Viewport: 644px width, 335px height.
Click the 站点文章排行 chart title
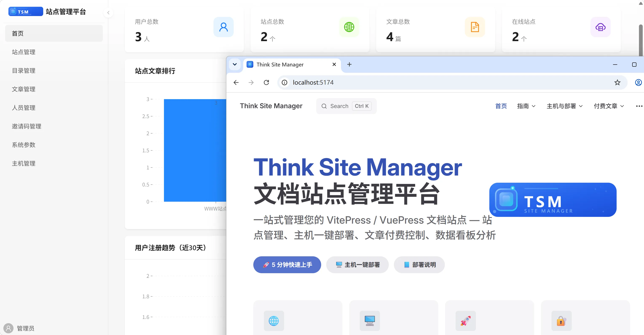[155, 71]
